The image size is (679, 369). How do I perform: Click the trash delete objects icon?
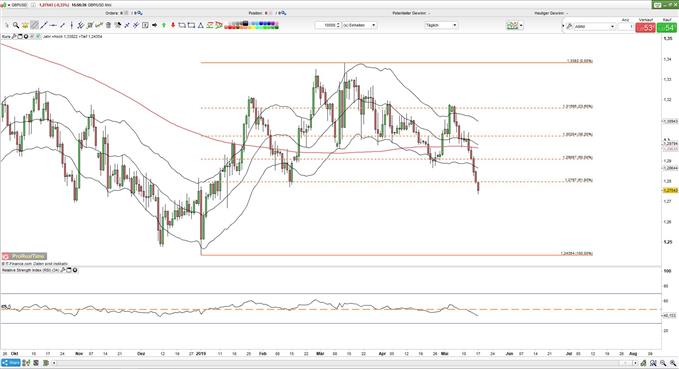pyautogui.click(x=108, y=26)
